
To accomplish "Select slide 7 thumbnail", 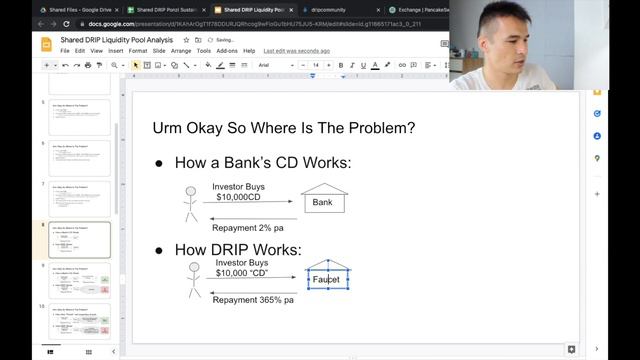I will [x=80, y=199].
